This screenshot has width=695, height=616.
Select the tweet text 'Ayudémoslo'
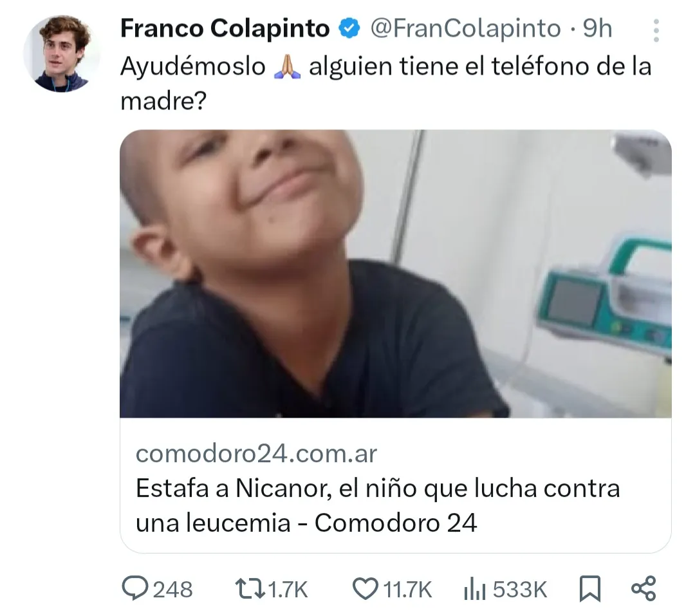tap(193, 67)
